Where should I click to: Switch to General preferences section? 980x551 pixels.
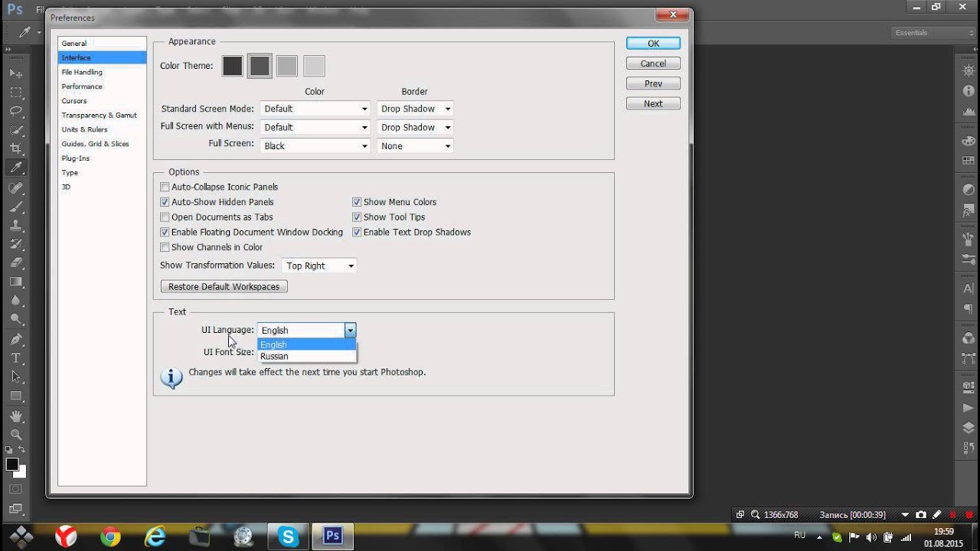coord(102,44)
